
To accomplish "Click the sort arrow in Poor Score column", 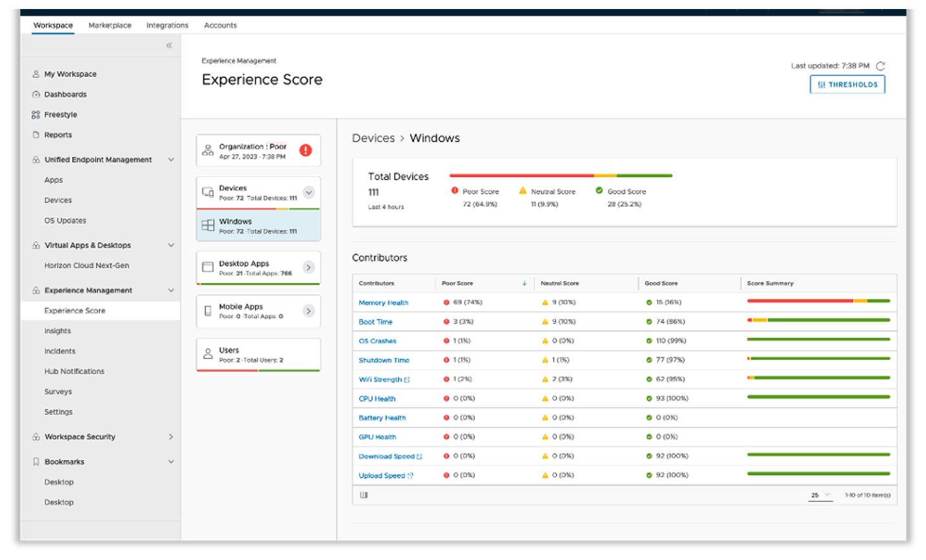I will 524,284.
